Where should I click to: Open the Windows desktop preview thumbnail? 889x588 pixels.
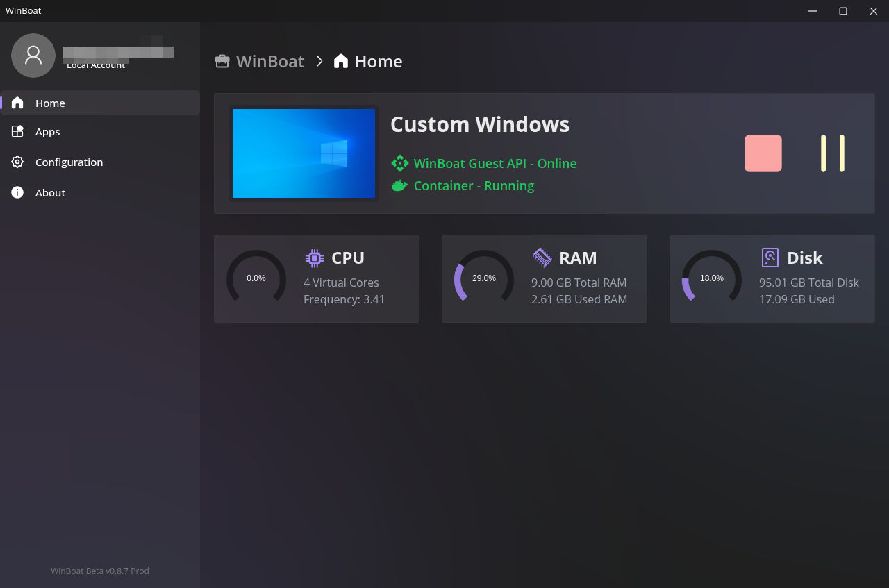[x=304, y=153]
